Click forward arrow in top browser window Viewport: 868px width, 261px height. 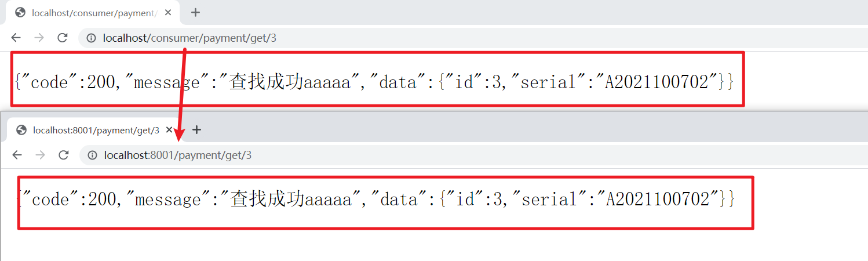[39, 38]
